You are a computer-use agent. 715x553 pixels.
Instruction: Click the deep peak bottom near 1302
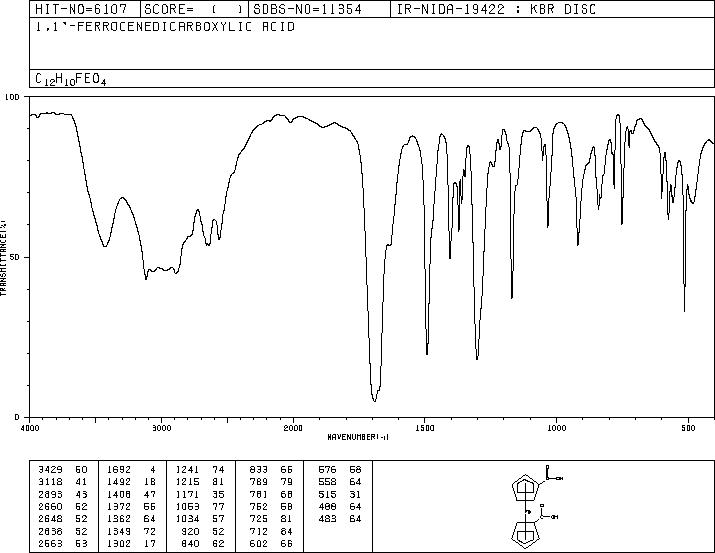pyautogui.click(x=477, y=359)
